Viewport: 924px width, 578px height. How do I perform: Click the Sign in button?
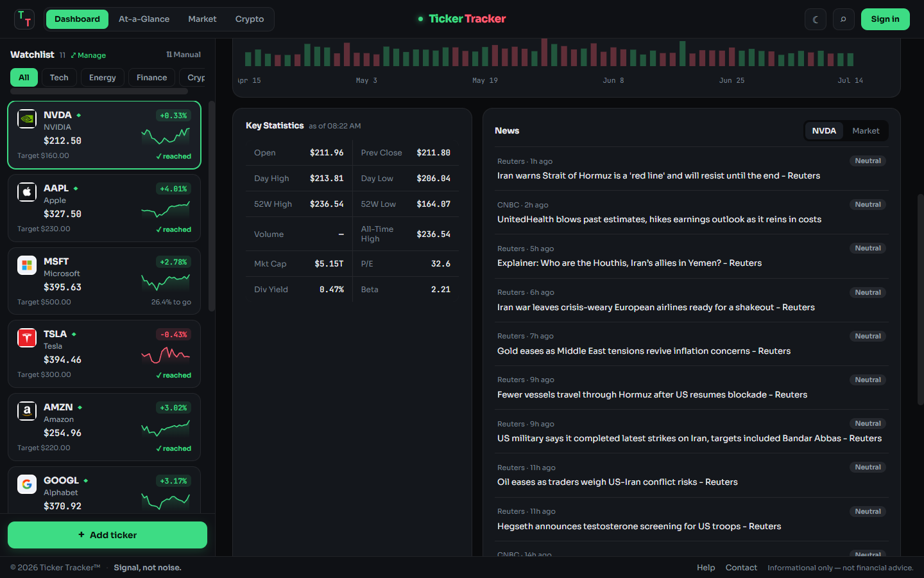click(x=885, y=19)
